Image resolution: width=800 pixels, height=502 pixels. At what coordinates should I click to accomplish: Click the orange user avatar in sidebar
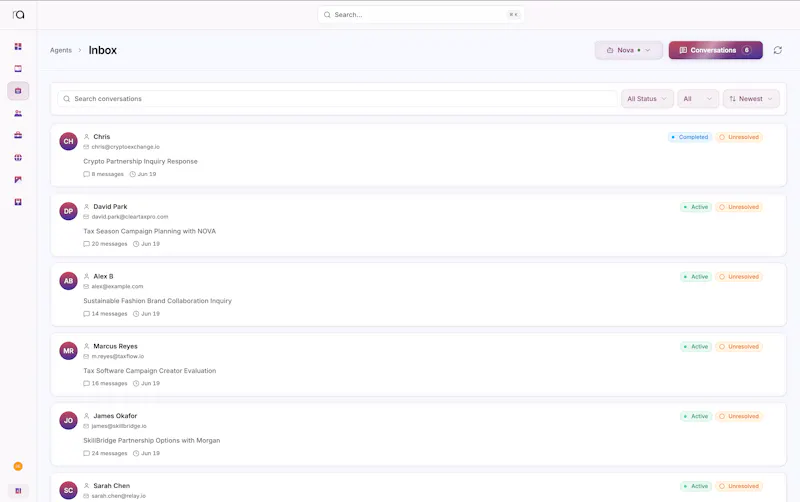pos(18,466)
